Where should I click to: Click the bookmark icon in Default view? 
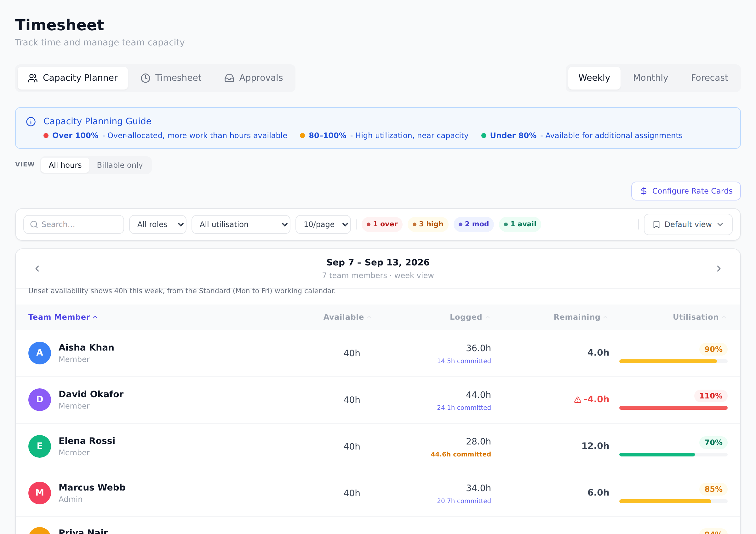[656, 225]
